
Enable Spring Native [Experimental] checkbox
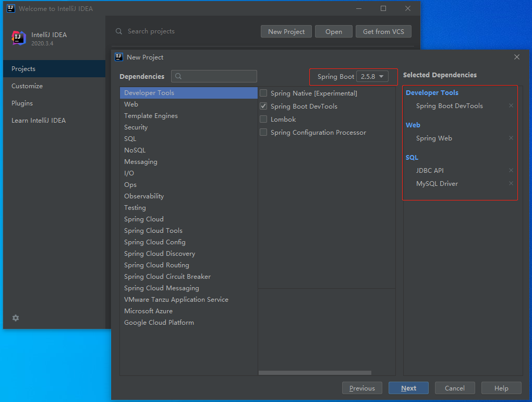pyautogui.click(x=263, y=93)
